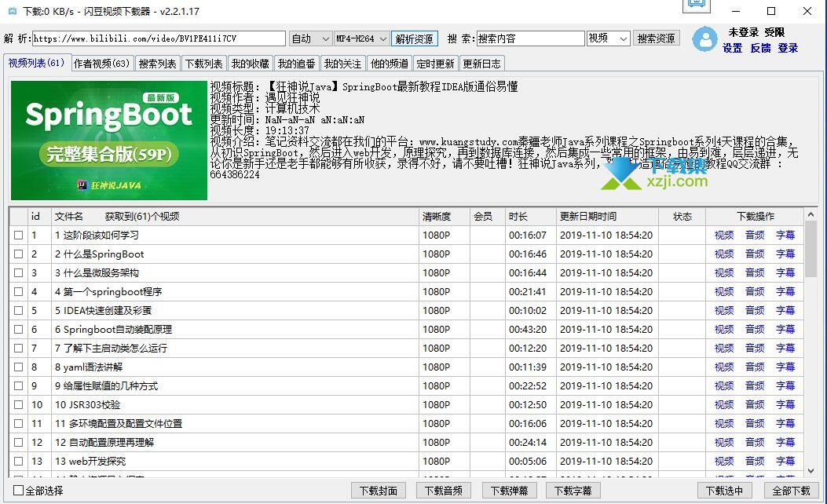Image resolution: width=827 pixels, height=504 pixels.
Task: Click 下载字幕 button
Action: (573, 491)
